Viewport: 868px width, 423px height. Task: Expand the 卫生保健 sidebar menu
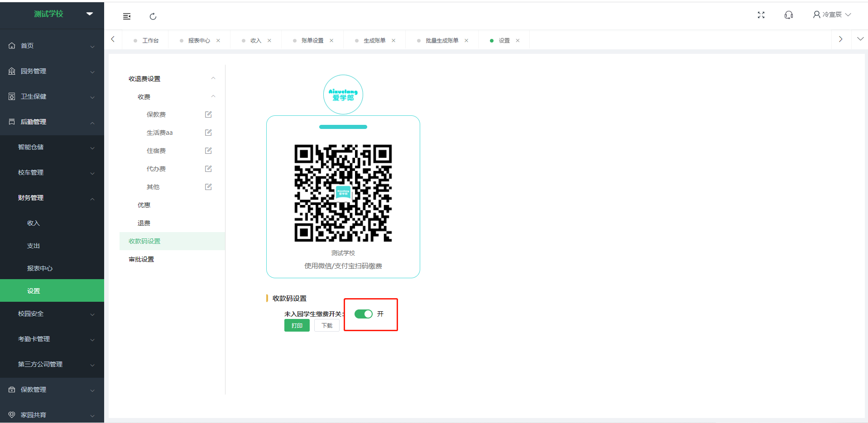coord(52,96)
